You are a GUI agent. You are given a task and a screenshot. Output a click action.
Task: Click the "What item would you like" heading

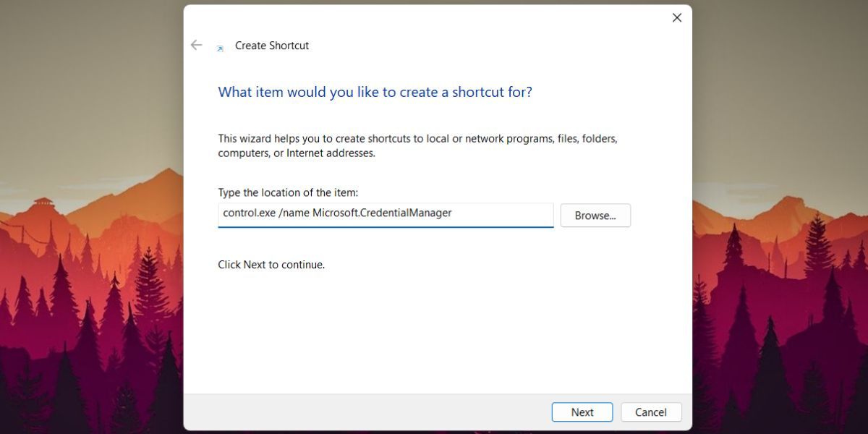point(375,93)
